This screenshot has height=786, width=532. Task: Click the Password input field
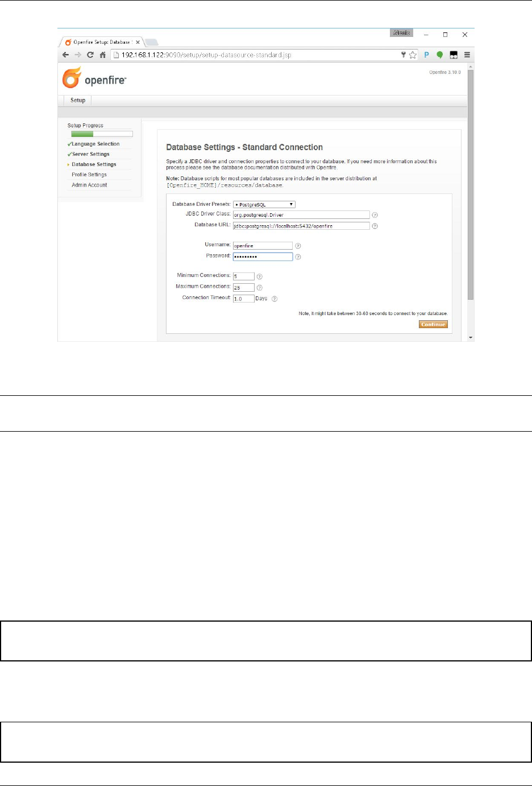click(x=263, y=257)
